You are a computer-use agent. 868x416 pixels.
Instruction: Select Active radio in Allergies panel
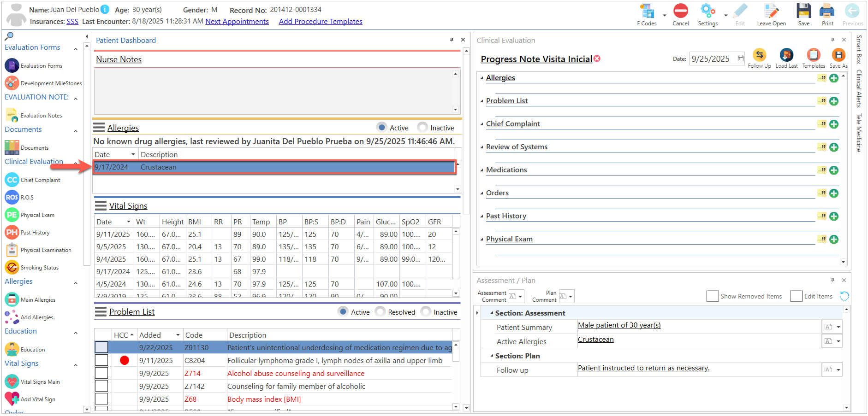381,127
